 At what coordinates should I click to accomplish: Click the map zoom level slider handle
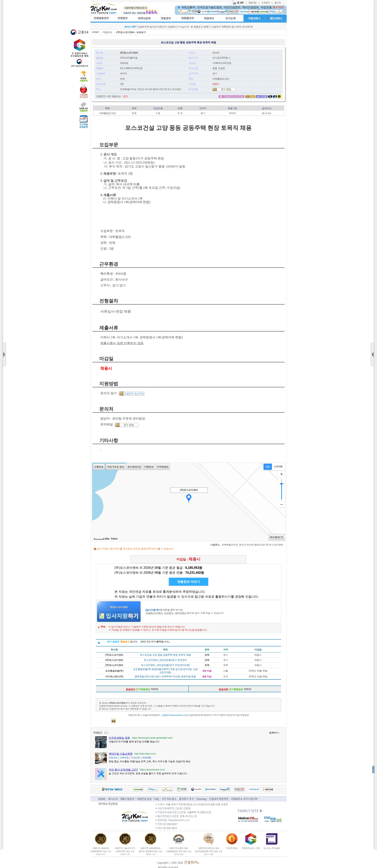[x=281, y=484]
